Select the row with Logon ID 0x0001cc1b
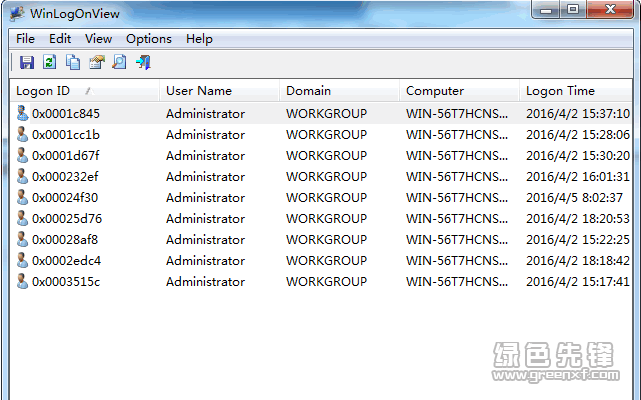The height and width of the screenshot is (400, 641). 321,134
